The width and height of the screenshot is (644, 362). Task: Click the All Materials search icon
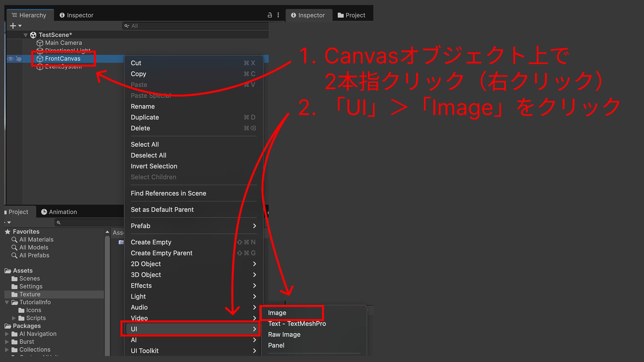[14, 240]
